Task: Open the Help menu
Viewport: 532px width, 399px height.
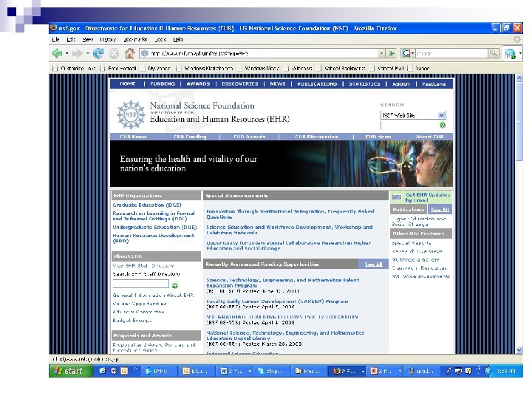Action: 178,39
